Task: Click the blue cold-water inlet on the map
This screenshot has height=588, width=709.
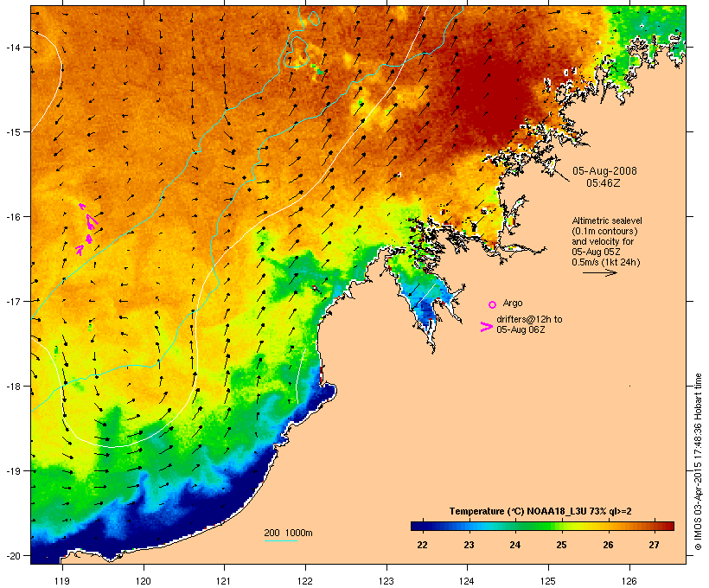Action: pyautogui.click(x=425, y=304)
